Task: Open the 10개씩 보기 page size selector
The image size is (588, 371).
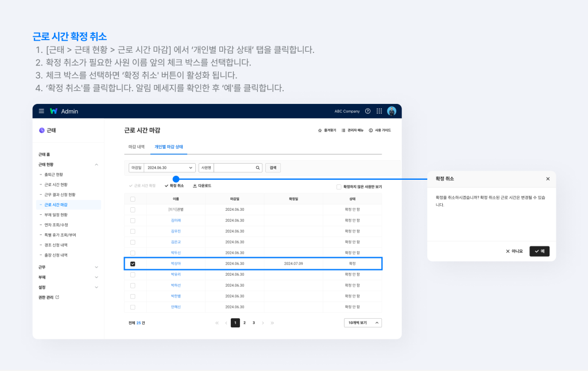Action: point(362,322)
